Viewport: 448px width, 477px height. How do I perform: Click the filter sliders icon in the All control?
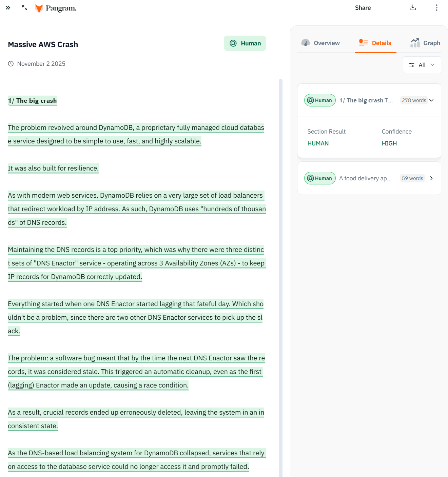(412, 65)
